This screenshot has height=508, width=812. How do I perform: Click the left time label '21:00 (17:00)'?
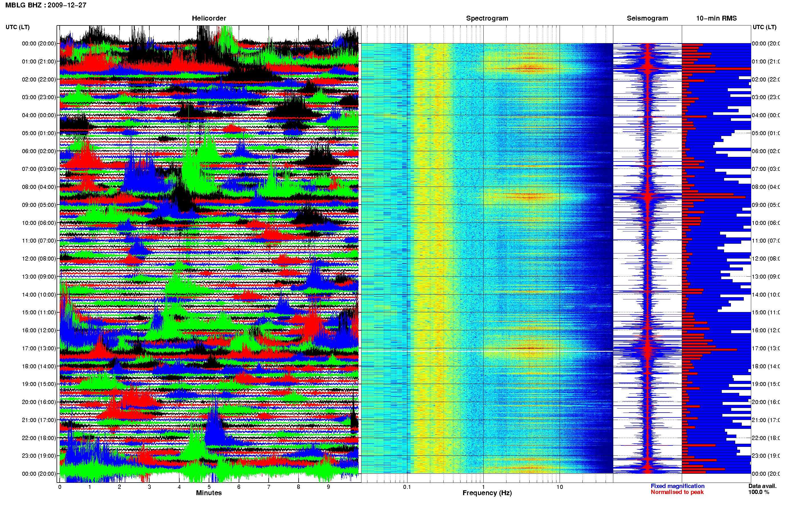click(x=39, y=420)
